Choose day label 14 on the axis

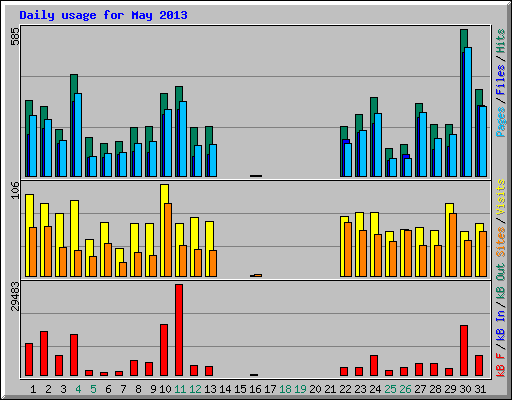click(225, 389)
